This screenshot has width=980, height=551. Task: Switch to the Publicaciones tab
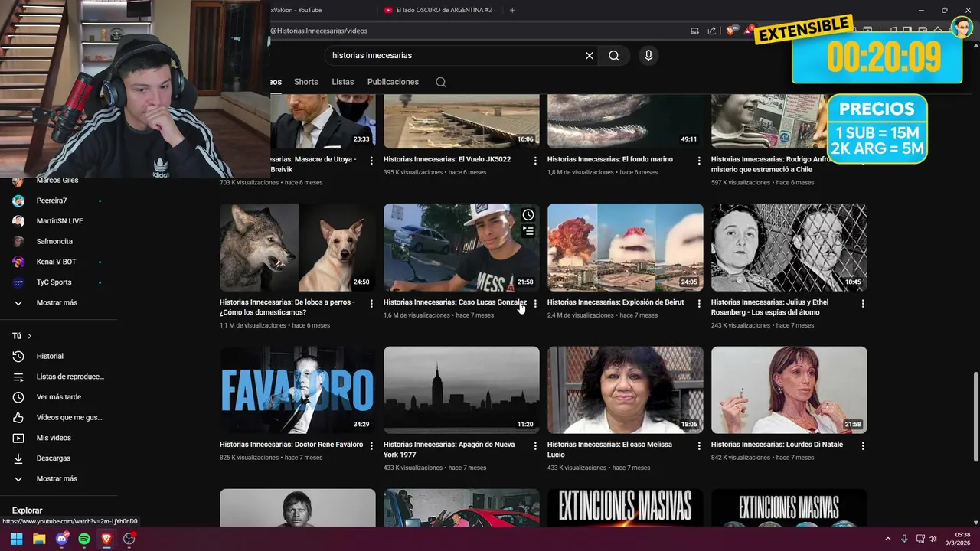pyautogui.click(x=393, y=82)
